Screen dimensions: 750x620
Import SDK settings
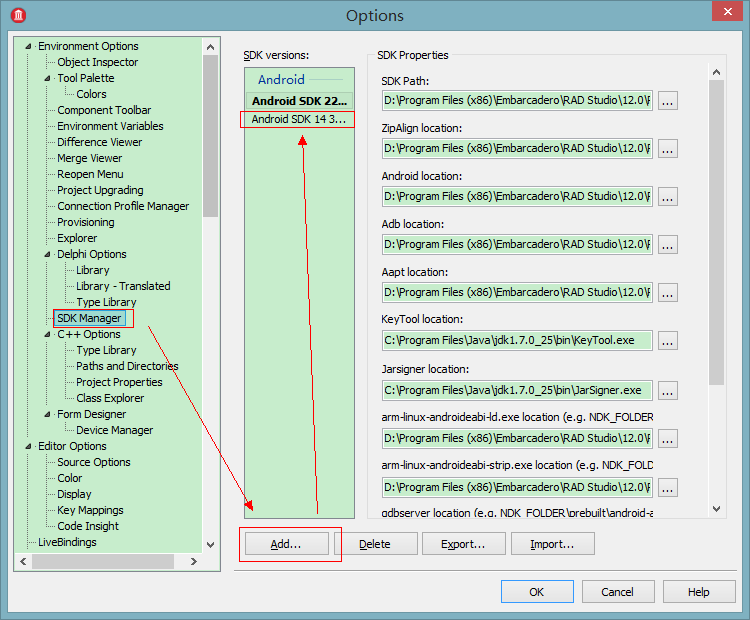coord(552,544)
